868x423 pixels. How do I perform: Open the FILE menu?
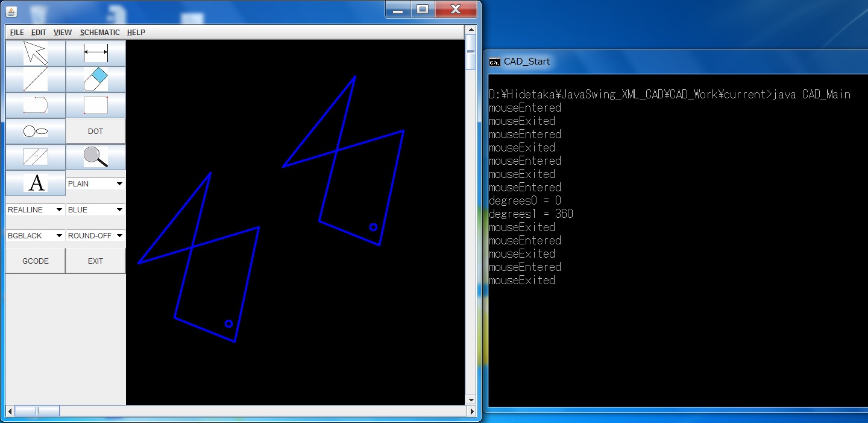coord(17,33)
